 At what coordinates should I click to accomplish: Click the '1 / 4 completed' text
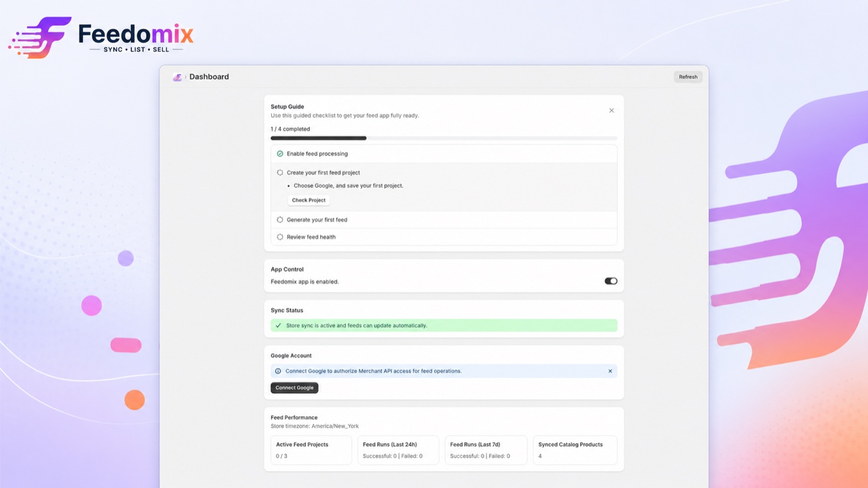click(x=290, y=129)
